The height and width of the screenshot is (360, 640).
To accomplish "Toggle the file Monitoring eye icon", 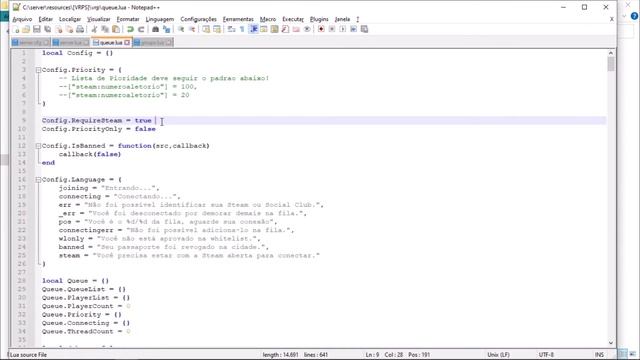I will point(307,29).
